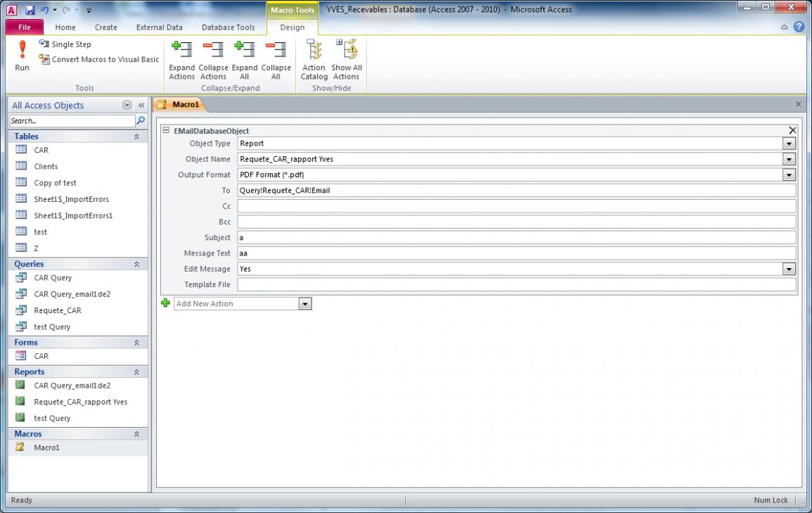Open the All Access Objects menu arrow
Viewport: 812px width, 513px height.
coord(127,105)
